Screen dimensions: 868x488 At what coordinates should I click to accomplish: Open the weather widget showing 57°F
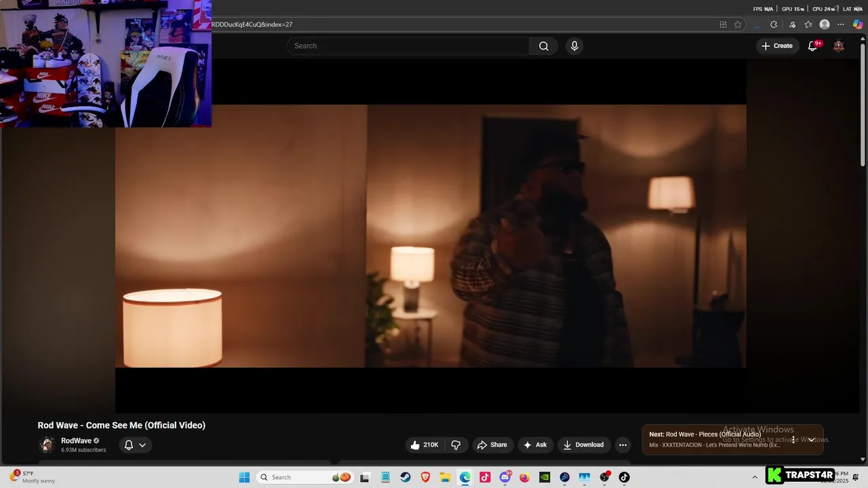pyautogui.click(x=33, y=477)
